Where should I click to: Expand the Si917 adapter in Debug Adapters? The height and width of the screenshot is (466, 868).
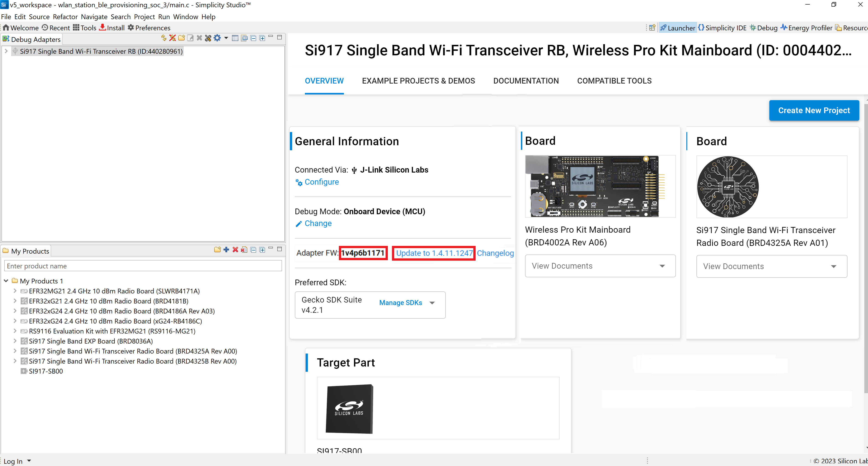coord(6,51)
